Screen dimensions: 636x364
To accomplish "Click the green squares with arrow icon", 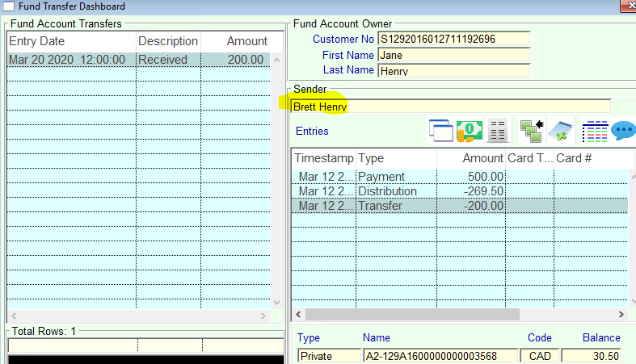I will (532, 131).
